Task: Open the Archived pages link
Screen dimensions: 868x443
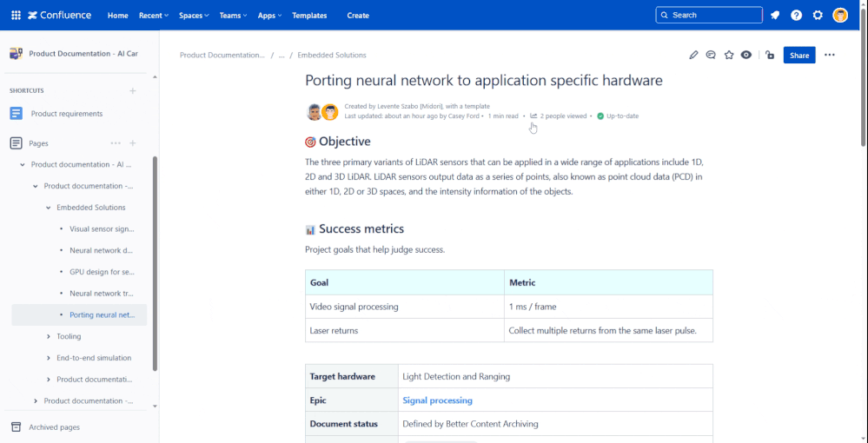Action: [54, 427]
